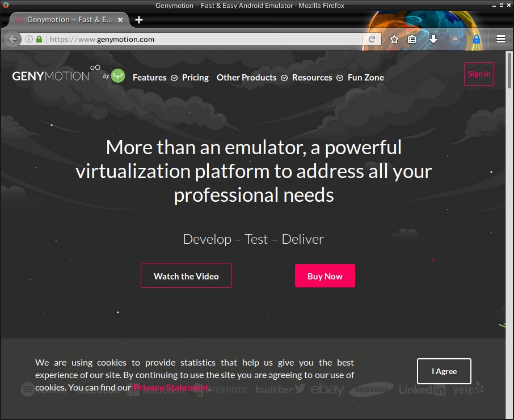The image size is (514, 420).
Task: Click Watch the Video button
Action: tap(186, 276)
